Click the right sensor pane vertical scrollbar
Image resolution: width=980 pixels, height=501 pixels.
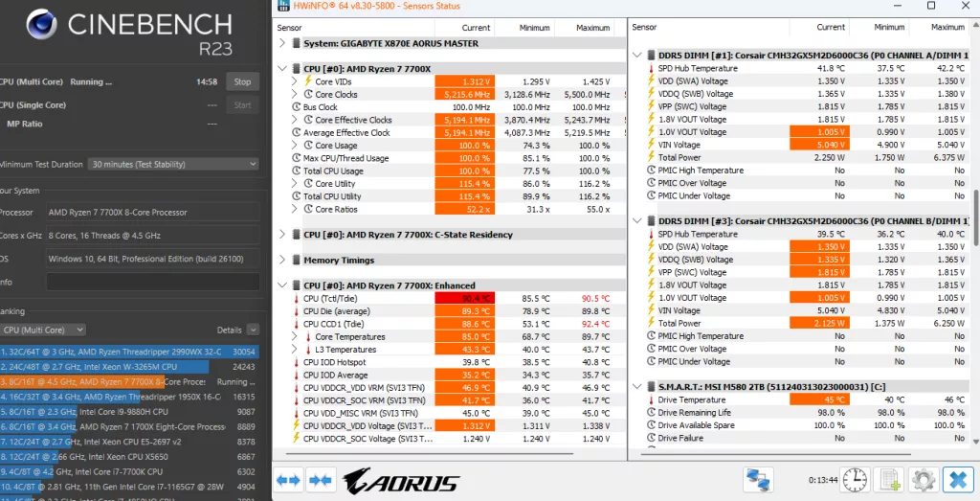pyautogui.click(x=975, y=216)
